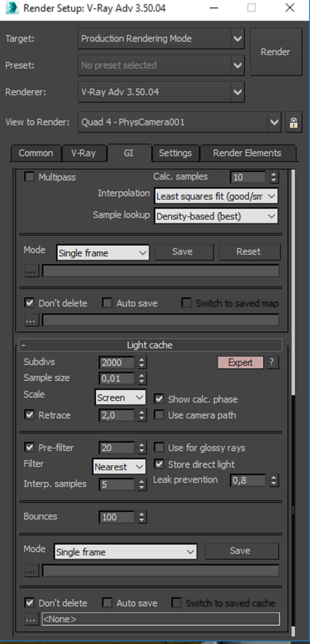This screenshot has height=644, width=310.
Task: Toggle Store direct light checkbox
Action: tap(159, 464)
